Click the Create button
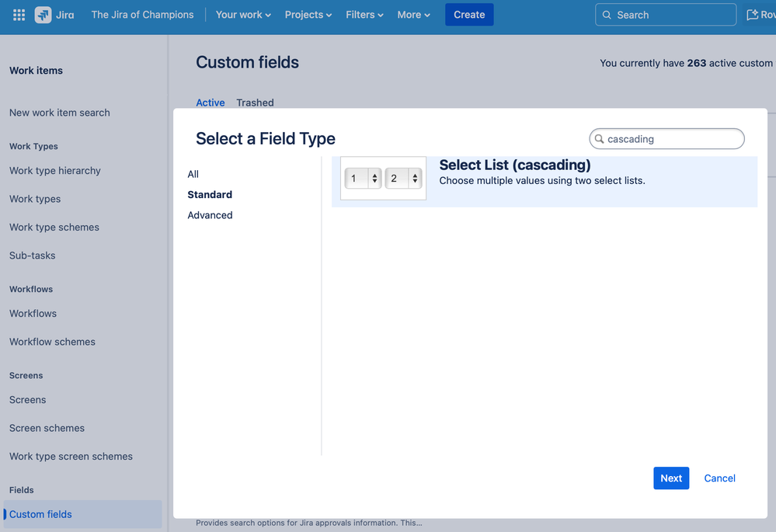The image size is (776, 532). [469, 15]
